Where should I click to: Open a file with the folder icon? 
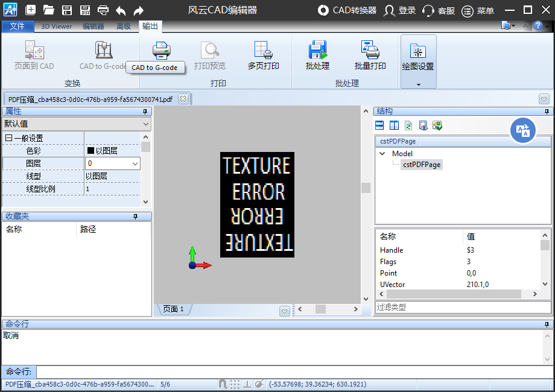tap(48, 10)
